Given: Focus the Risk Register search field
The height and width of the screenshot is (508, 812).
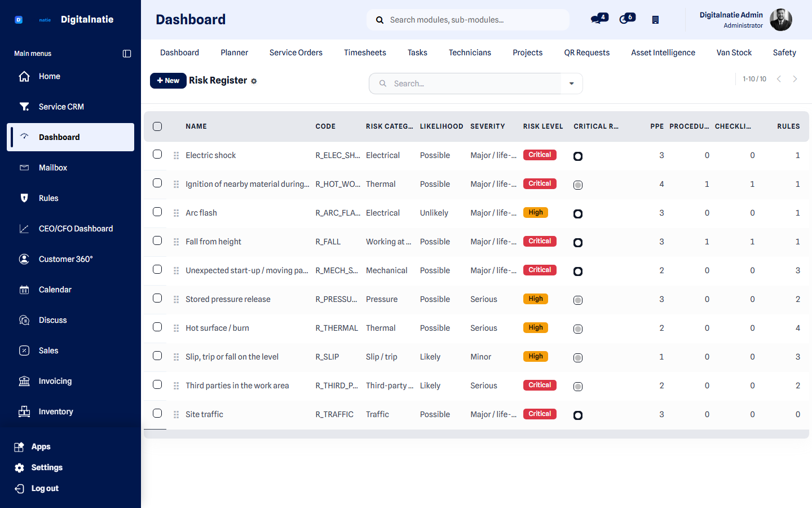Looking at the screenshot, I should [x=465, y=84].
